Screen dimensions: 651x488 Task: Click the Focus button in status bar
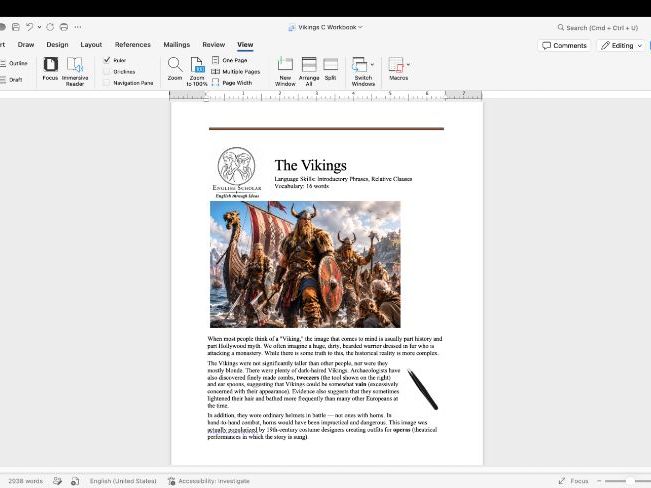pos(573,481)
